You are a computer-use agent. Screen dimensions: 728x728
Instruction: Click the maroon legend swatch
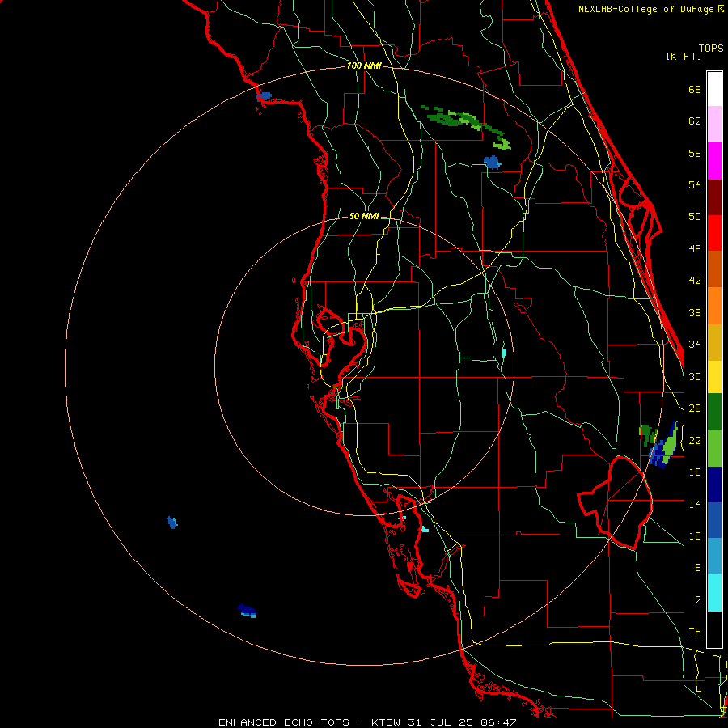click(714, 197)
